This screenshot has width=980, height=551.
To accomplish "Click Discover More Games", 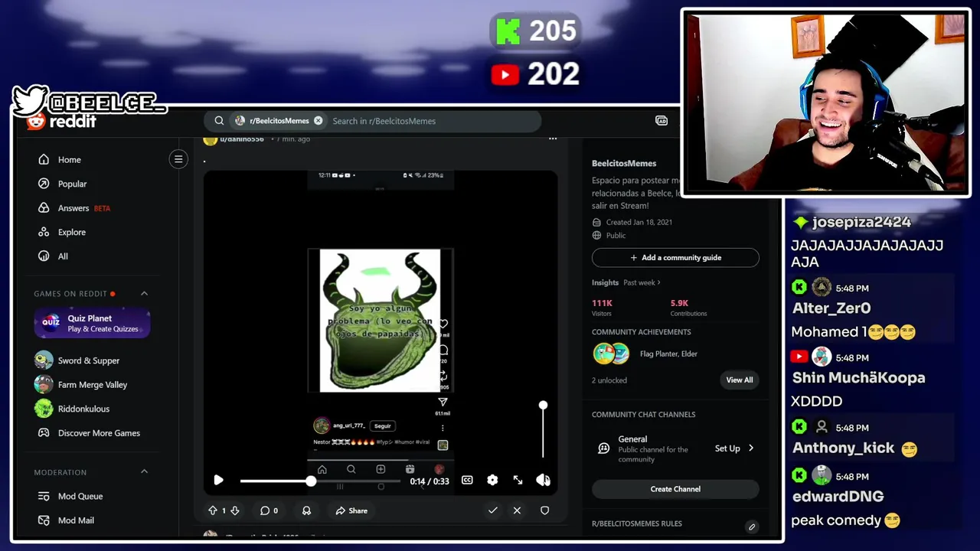I will [x=89, y=433].
